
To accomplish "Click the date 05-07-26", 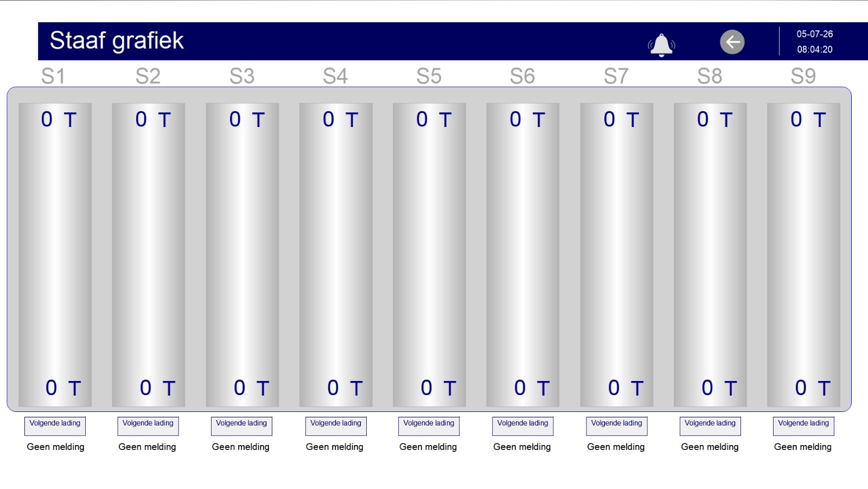I will [815, 34].
